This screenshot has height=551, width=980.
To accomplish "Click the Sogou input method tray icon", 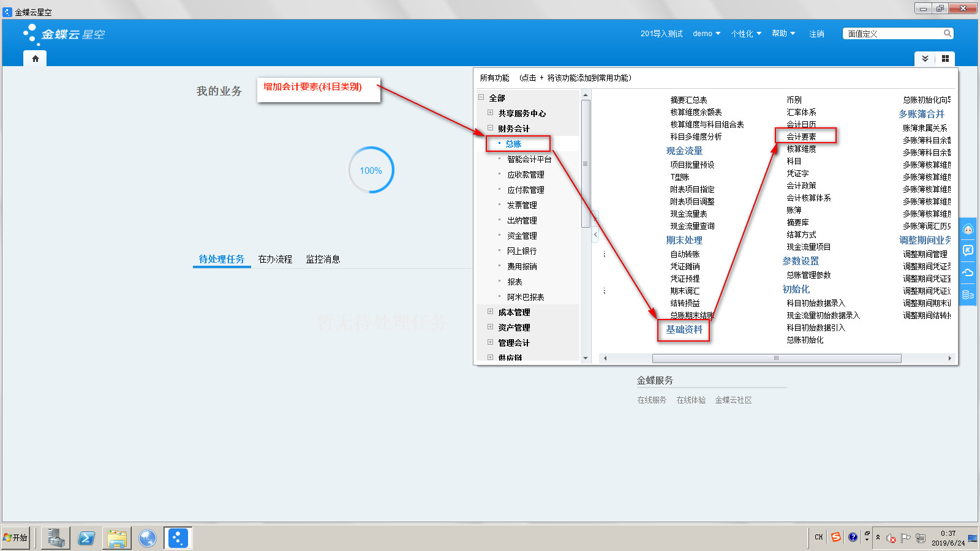I will 836,537.
